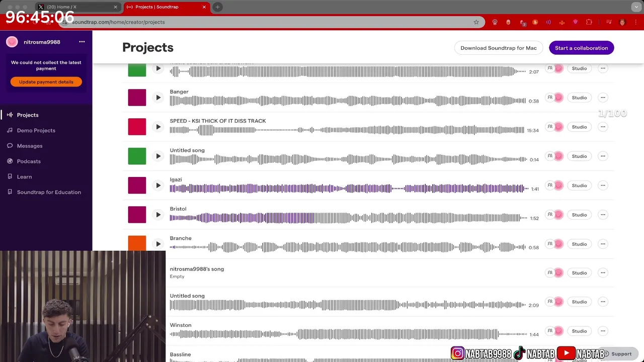The width and height of the screenshot is (644, 362).
Task: Play the Bristol project
Action: coord(158,215)
